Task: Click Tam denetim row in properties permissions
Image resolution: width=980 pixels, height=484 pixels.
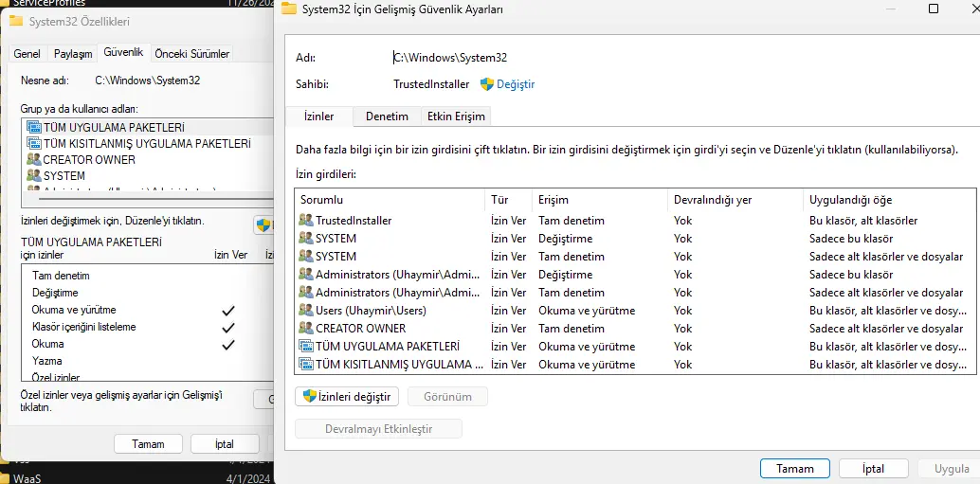Action: (149, 276)
